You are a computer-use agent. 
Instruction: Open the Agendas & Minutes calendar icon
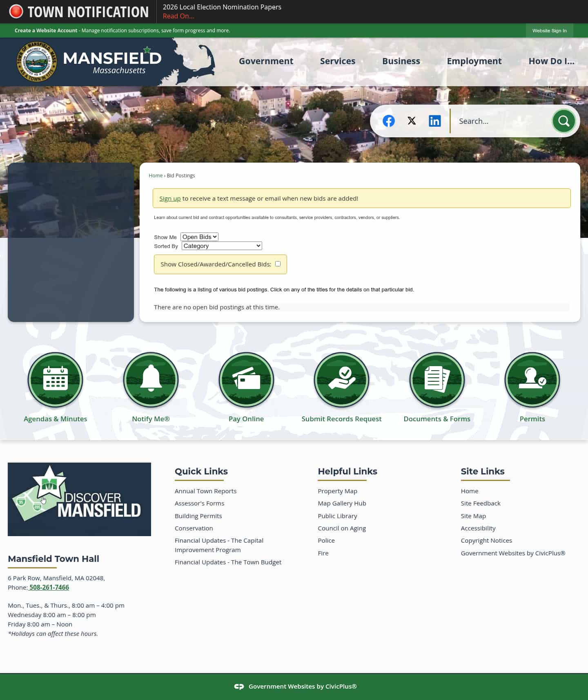click(x=56, y=380)
